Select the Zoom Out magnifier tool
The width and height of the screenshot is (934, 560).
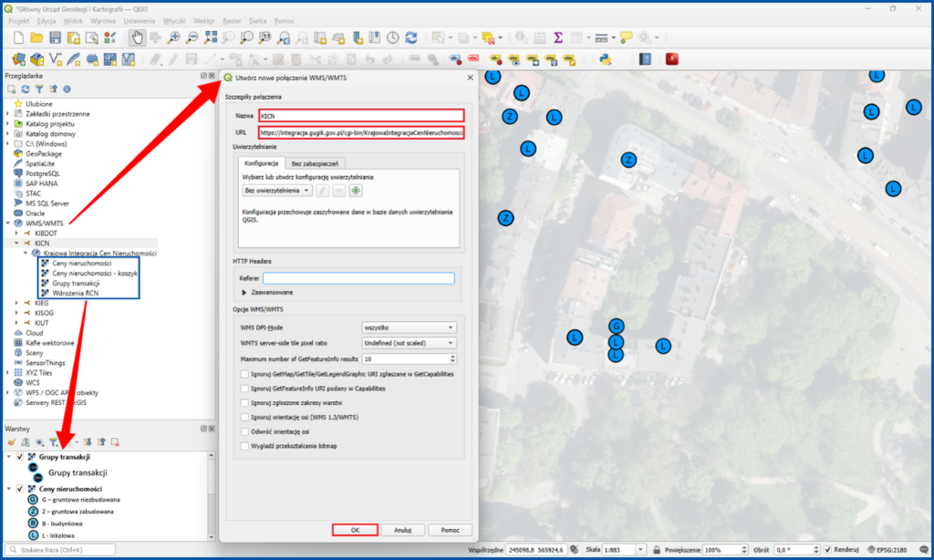192,38
